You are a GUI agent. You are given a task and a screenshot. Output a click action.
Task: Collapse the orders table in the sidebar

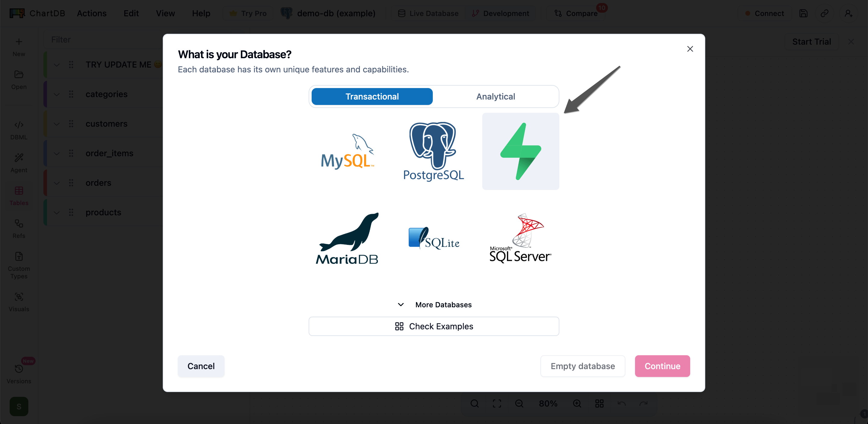tap(57, 183)
